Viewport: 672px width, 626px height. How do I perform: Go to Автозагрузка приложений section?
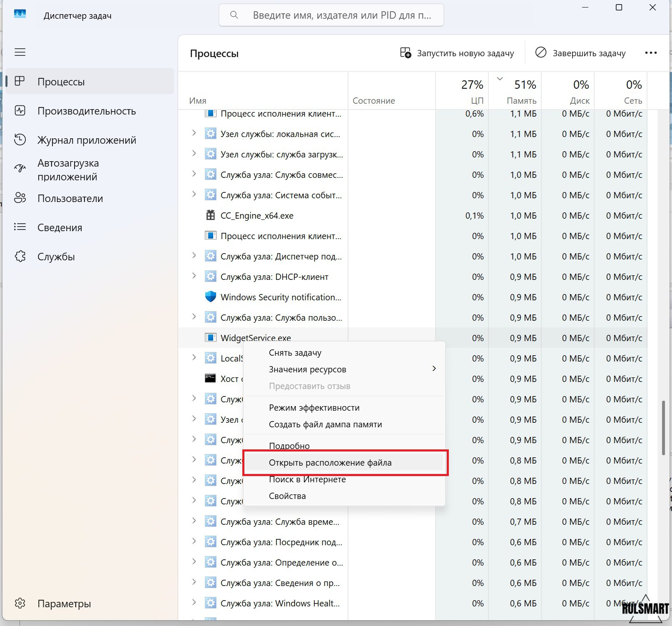(68, 170)
